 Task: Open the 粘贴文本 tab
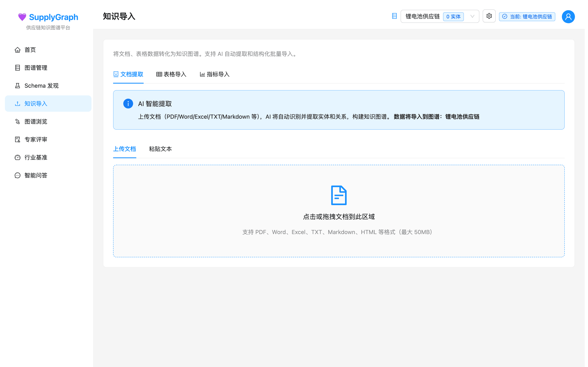pyautogui.click(x=160, y=149)
